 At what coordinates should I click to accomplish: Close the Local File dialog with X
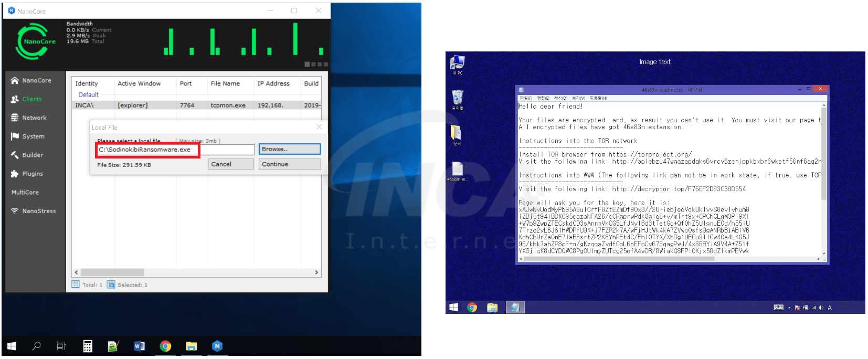point(319,127)
